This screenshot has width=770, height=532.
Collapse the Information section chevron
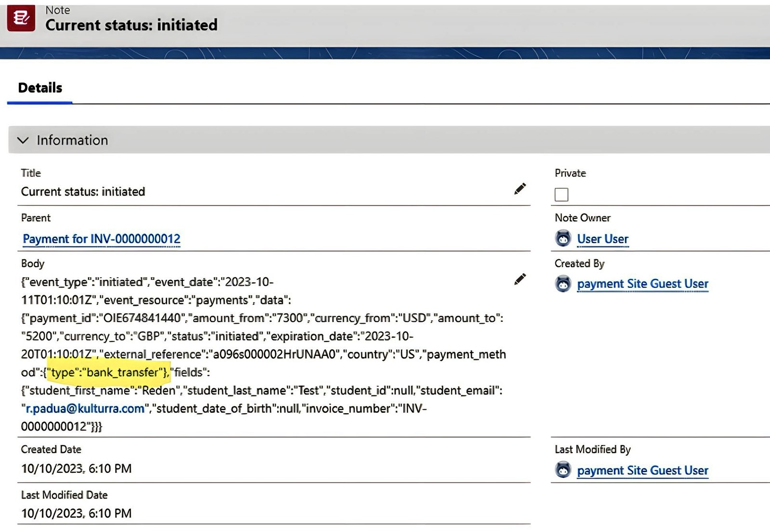[x=23, y=140]
